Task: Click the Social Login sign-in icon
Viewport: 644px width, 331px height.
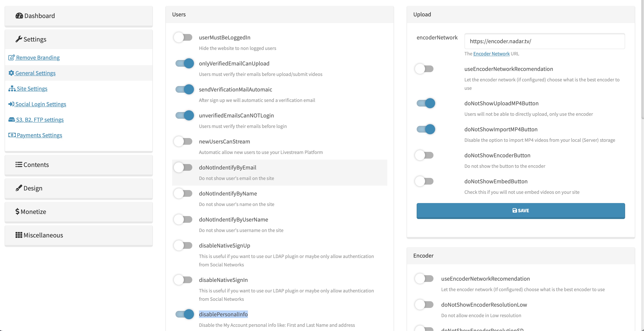Action: [x=11, y=104]
